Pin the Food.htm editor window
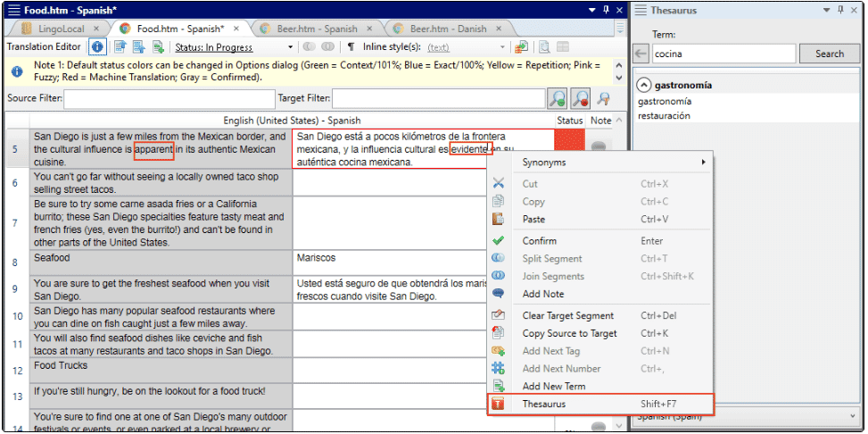 (607, 10)
